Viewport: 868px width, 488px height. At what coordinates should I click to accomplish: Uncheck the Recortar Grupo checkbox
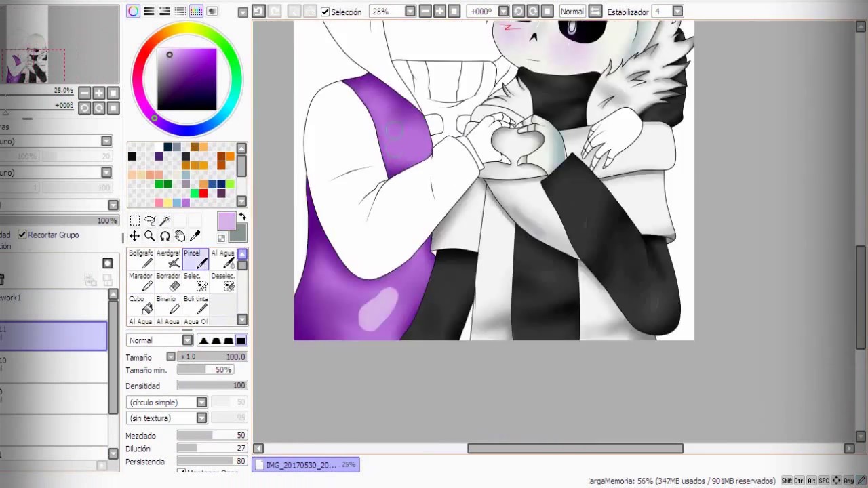[x=22, y=235]
